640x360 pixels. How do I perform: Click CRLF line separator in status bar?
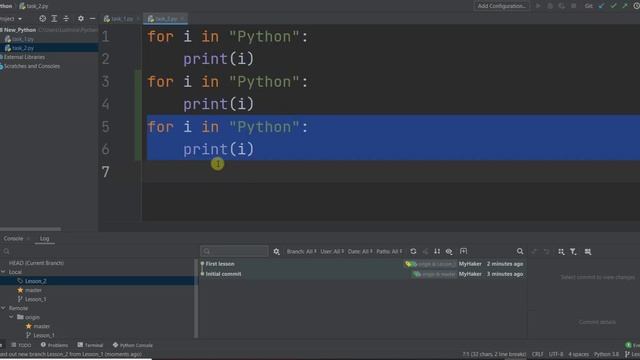click(x=538, y=354)
